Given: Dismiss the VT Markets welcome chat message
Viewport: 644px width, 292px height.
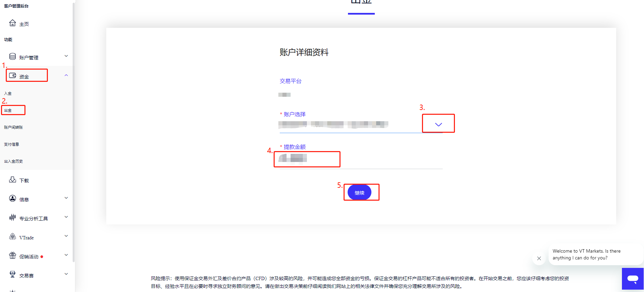Looking at the screenshot, I should point(539,258).
